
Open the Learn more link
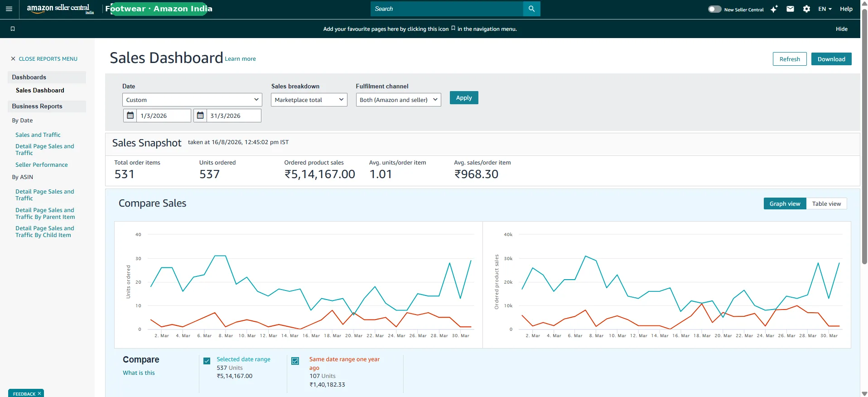[240, 59]
